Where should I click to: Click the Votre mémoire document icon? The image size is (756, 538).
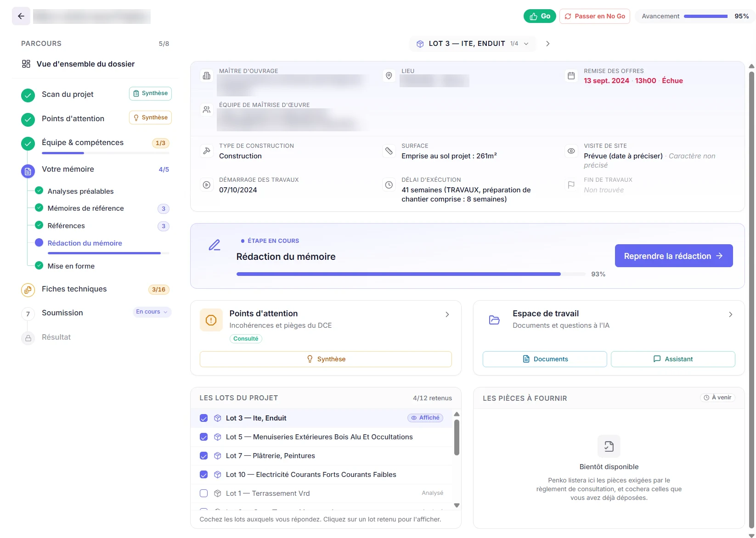(28, 171)
